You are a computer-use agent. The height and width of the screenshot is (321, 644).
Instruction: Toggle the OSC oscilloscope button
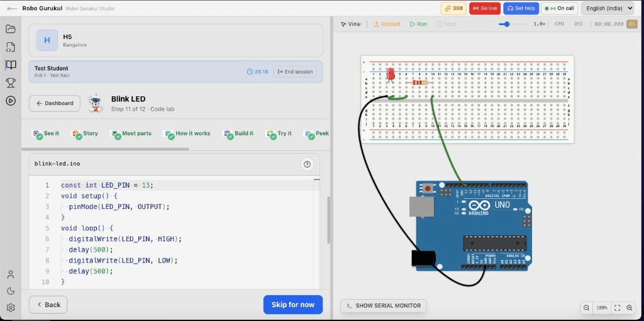(x=579, y=25)
